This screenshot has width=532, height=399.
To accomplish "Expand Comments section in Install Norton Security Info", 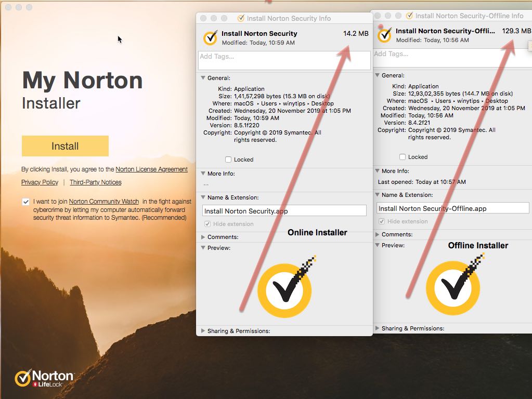I will click(x=203, y=237).
